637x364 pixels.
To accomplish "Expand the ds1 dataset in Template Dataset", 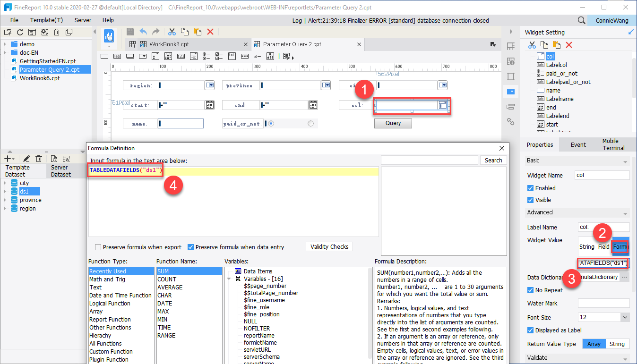I will [6, 191].
